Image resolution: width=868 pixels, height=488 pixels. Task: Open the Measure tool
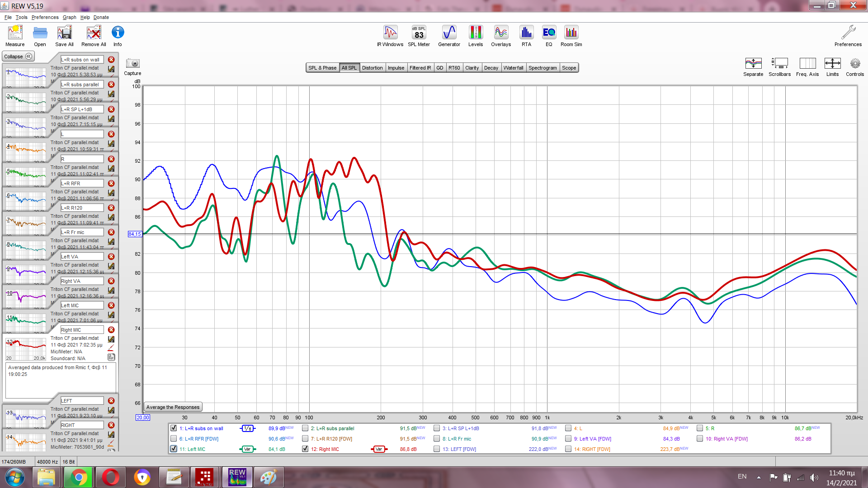click(x=15, y=36)
